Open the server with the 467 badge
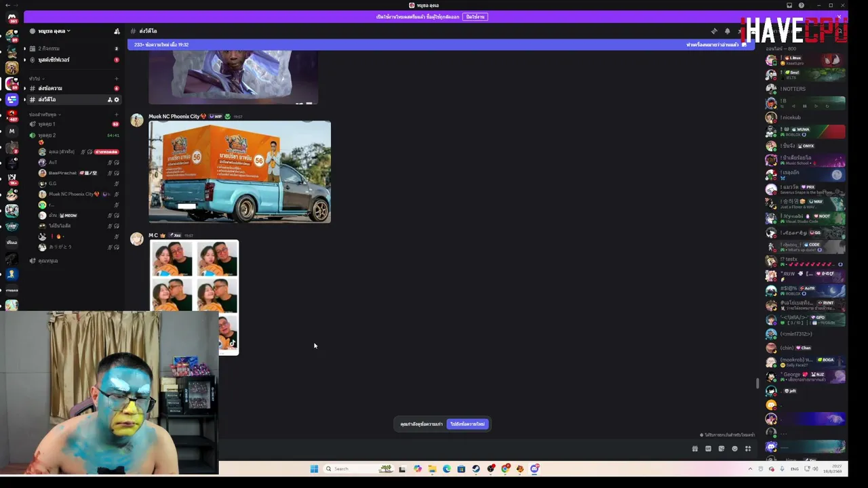This screenshot has height=488, width=868. 12,116
